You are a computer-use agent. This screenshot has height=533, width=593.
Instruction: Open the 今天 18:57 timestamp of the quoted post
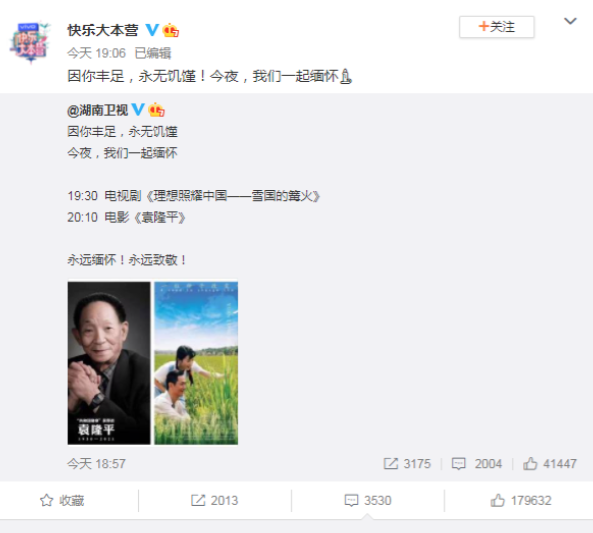click(96, 463)
